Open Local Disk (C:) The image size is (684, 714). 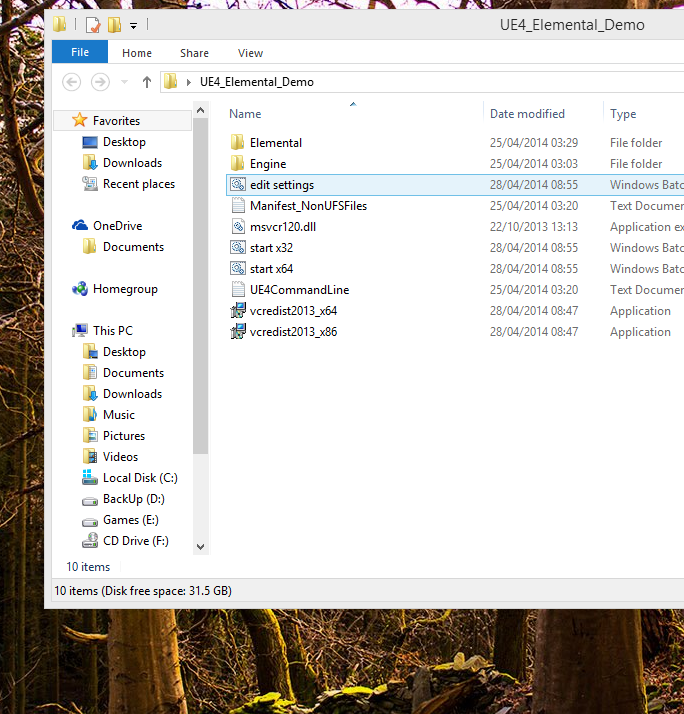point(140,477)
